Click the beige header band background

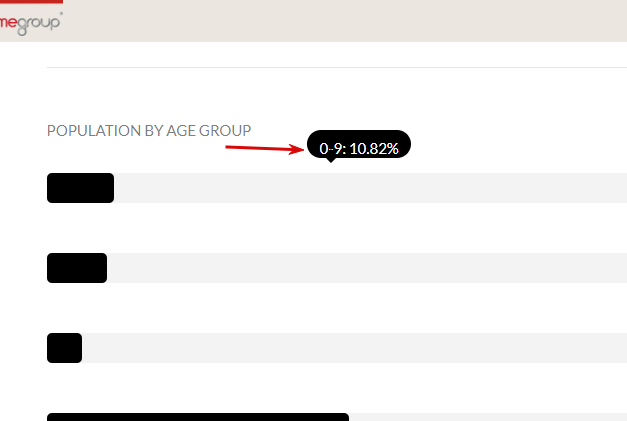[x=340, y=20]
